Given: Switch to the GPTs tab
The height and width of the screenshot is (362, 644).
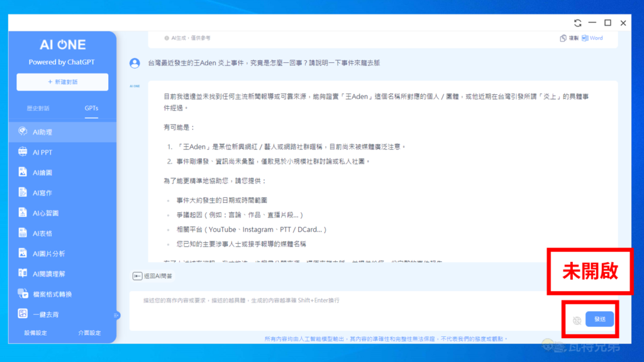Looking at the screenshot, I should pyautogui.click(x=91, y=108).
